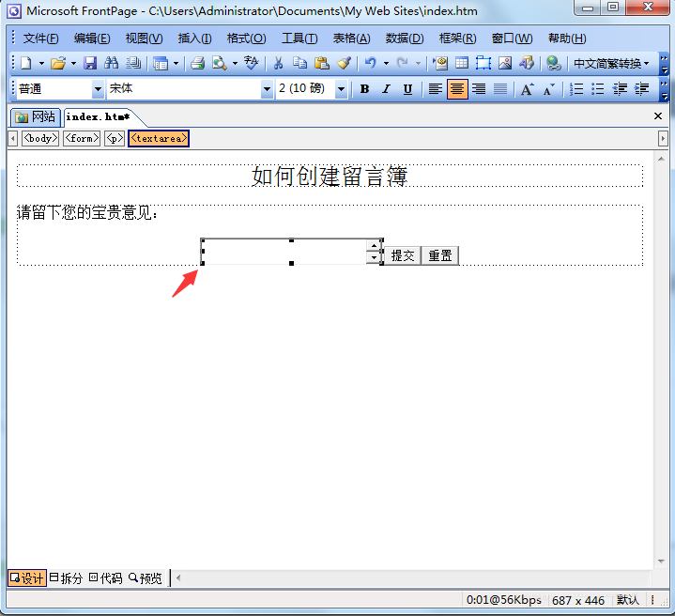Expand the Open file dropdown arrow
The image size is (675, 616).
(x=73, y=63)
